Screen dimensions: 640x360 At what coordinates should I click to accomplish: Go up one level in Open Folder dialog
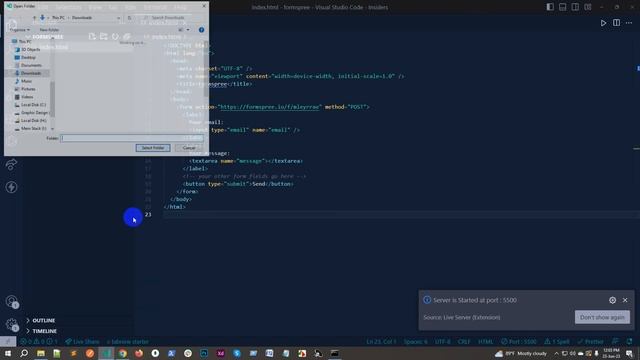pos(34,18)
